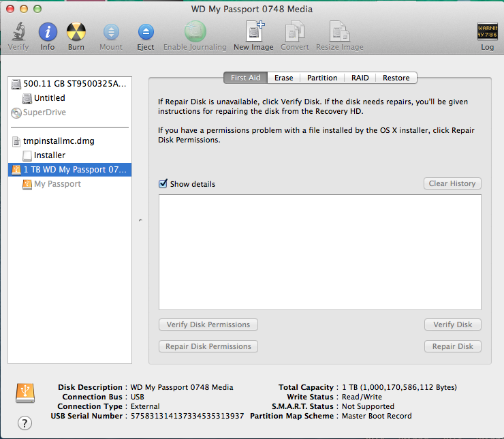Click Verify Disk Permissions button
Image resolution: width=504 pixels, height=439 pixels.
click(208, 324)
